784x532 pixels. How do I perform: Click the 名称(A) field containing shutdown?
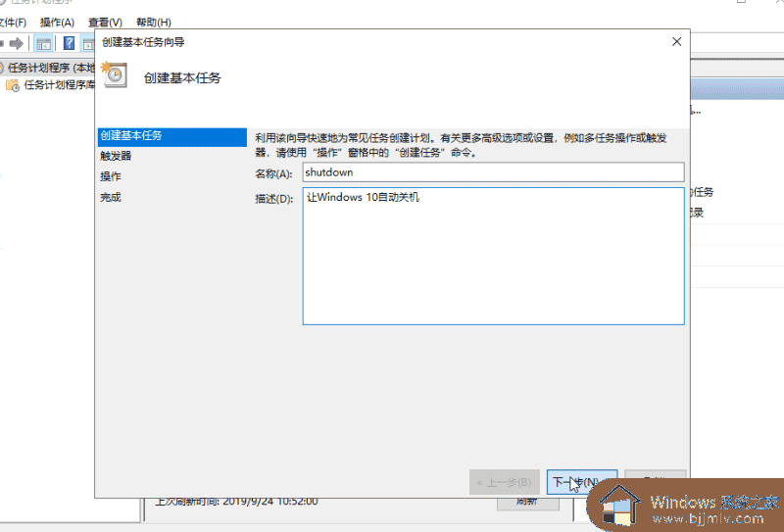pyautogui.click(x=493, y=172)
